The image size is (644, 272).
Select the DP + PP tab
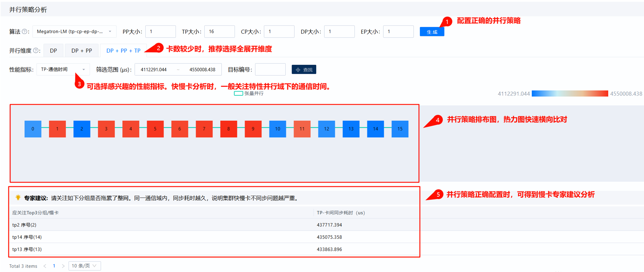click(x=82, y=51)
